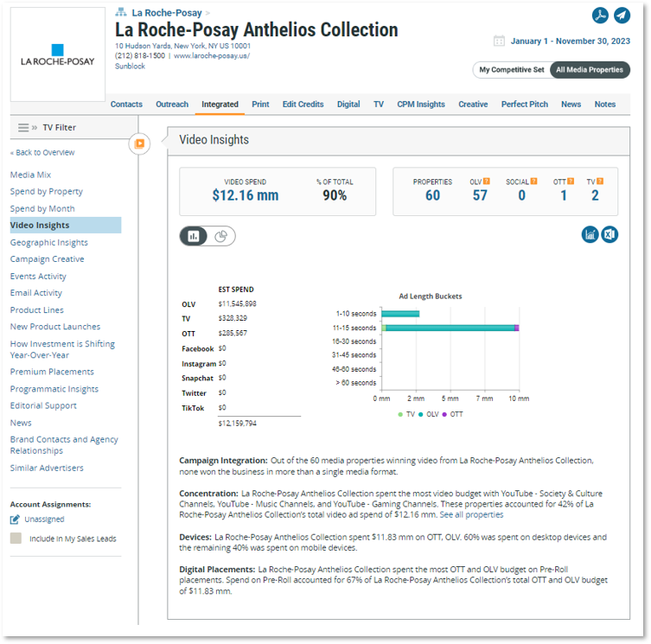This screenshot has height=644, width=651.
Task: Open Email Activity in sidebar
Action: [36, 293]
